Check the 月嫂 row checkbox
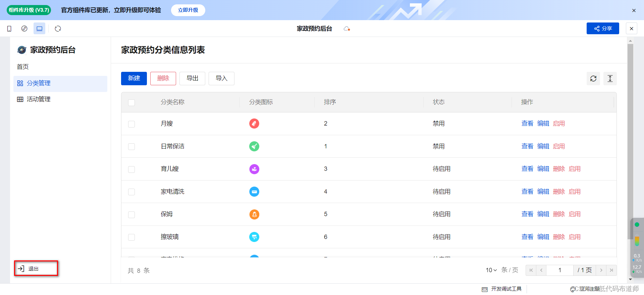The height and width of the screenshot is (295, 644). click(131, 124)
